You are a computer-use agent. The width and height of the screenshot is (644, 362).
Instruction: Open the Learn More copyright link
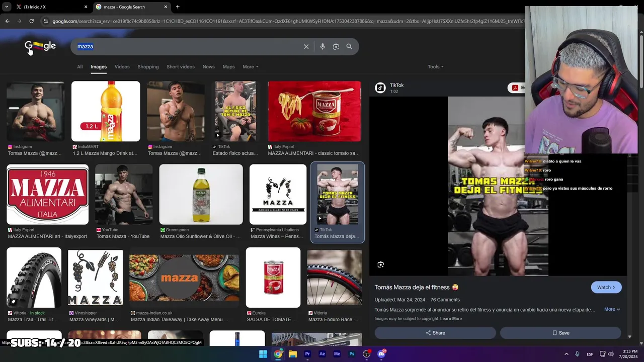451,319
